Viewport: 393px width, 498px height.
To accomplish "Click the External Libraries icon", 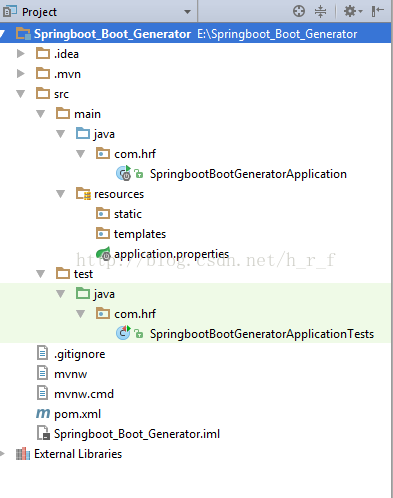I will [23, 454].
